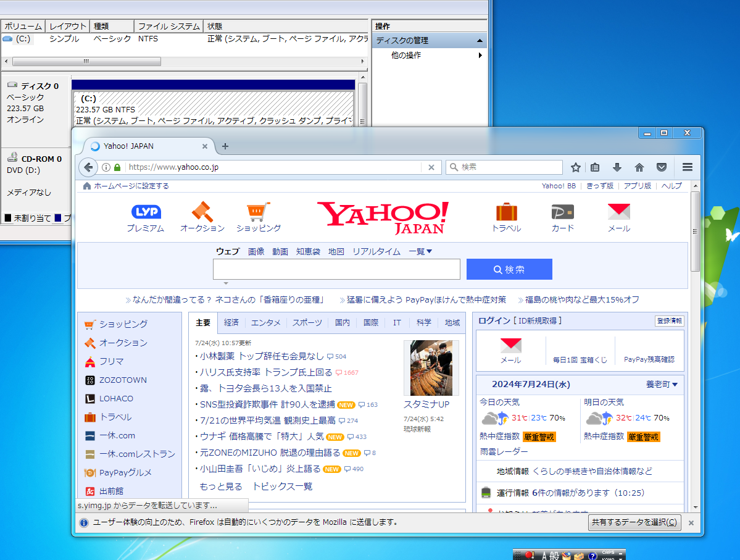Dismiss the Firefox data notification bar
Viewport: 740px width, 560px height.
pos(691,523)
